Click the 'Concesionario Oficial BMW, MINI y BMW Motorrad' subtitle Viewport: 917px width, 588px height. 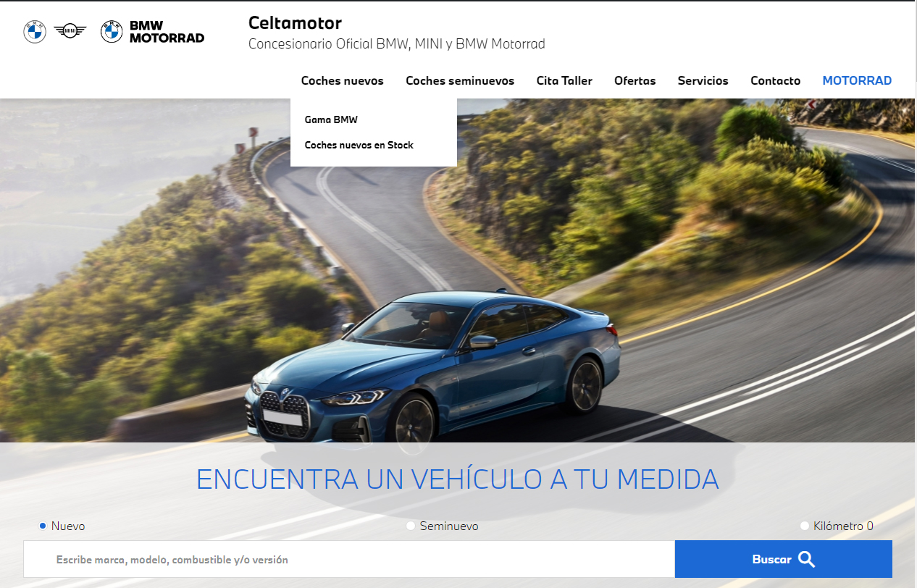(x=397, y=44)
